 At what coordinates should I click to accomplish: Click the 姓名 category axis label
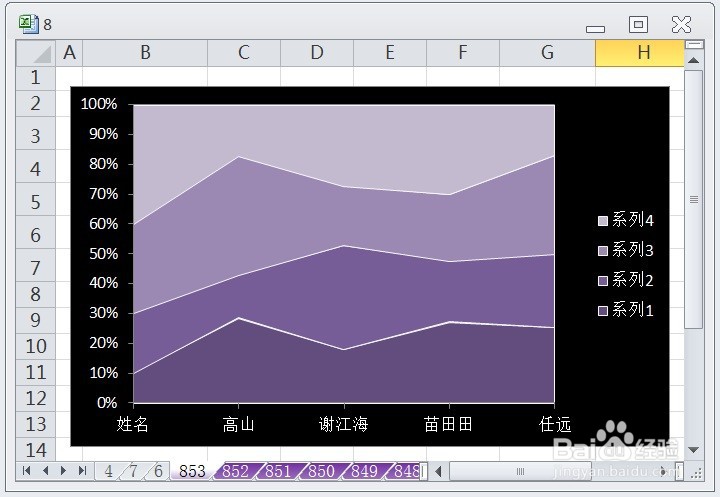pyautogui.click(x=133, y=424)
